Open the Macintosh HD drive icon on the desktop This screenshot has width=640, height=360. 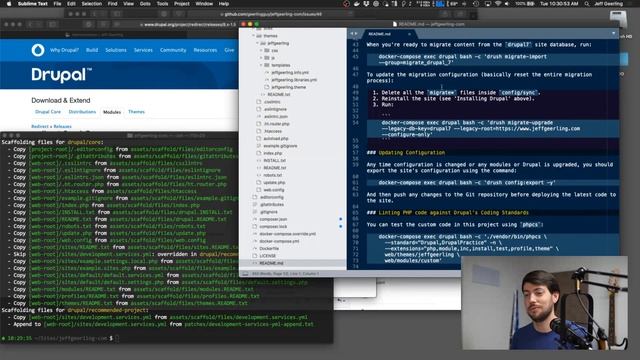coord(618,20)
